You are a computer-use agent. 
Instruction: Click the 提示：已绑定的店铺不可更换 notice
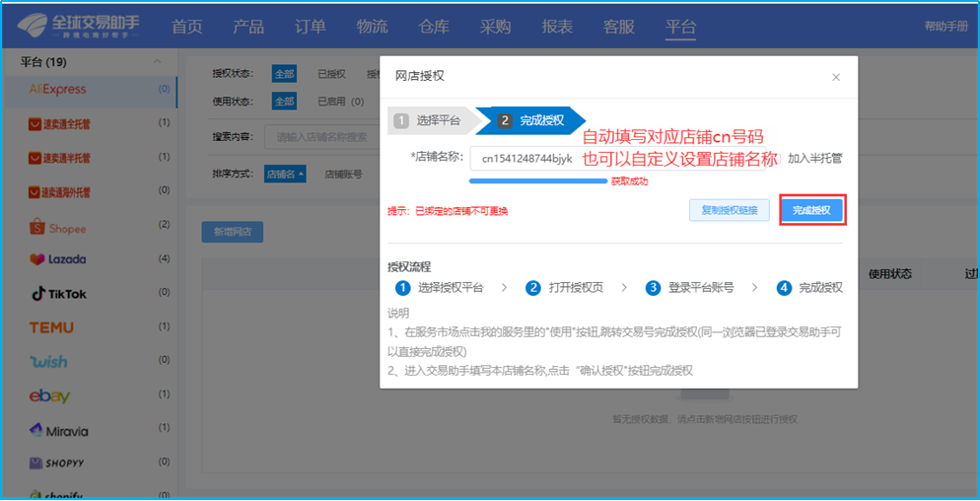(449, 211)
